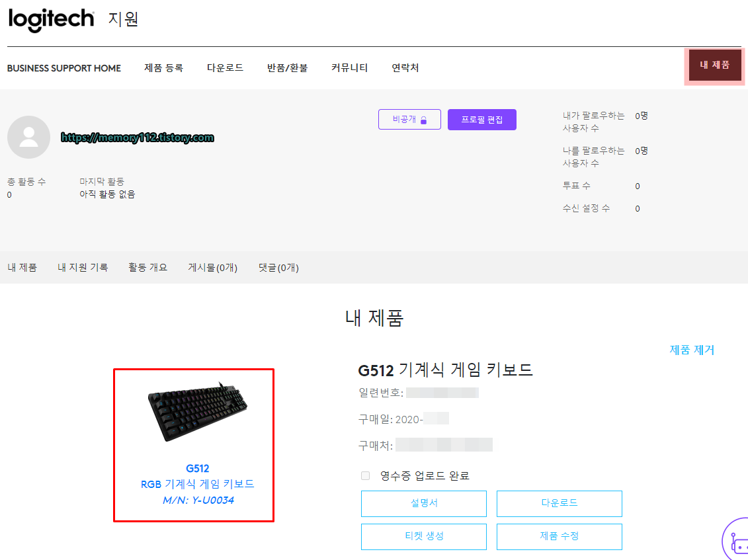Click the 수신 설정 수 label

pyautogui.click(x=586, y=208)
